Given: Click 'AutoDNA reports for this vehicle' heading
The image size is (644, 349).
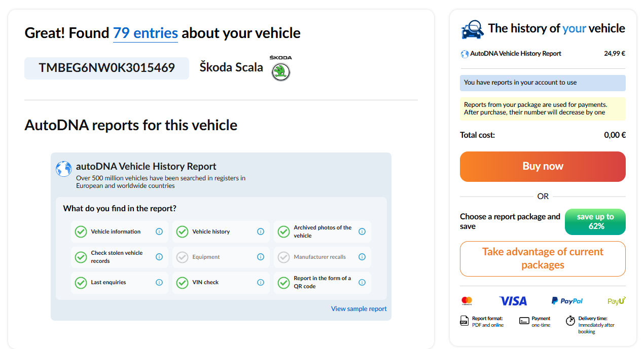Looking at the screenshot, I should pos(131,125).
